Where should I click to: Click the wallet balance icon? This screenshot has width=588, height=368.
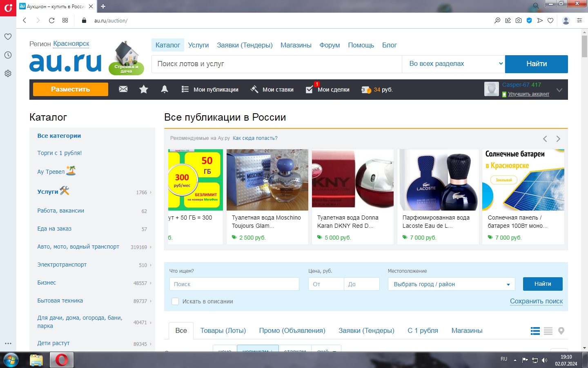(366, 90)
